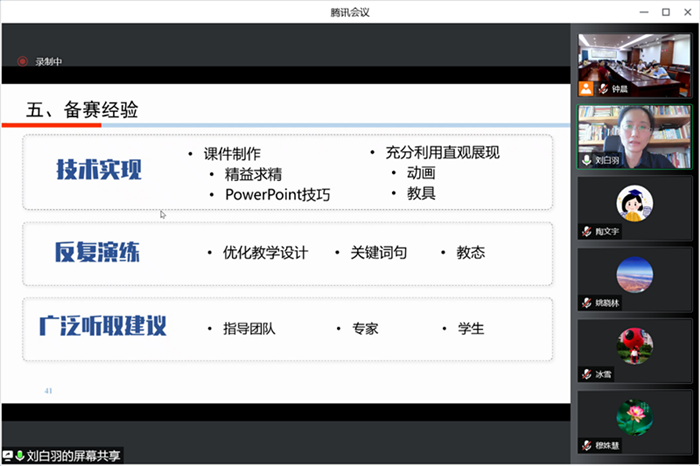
Task: Click 姚嗣林's landscape avatar
Action: pos(634,274)
